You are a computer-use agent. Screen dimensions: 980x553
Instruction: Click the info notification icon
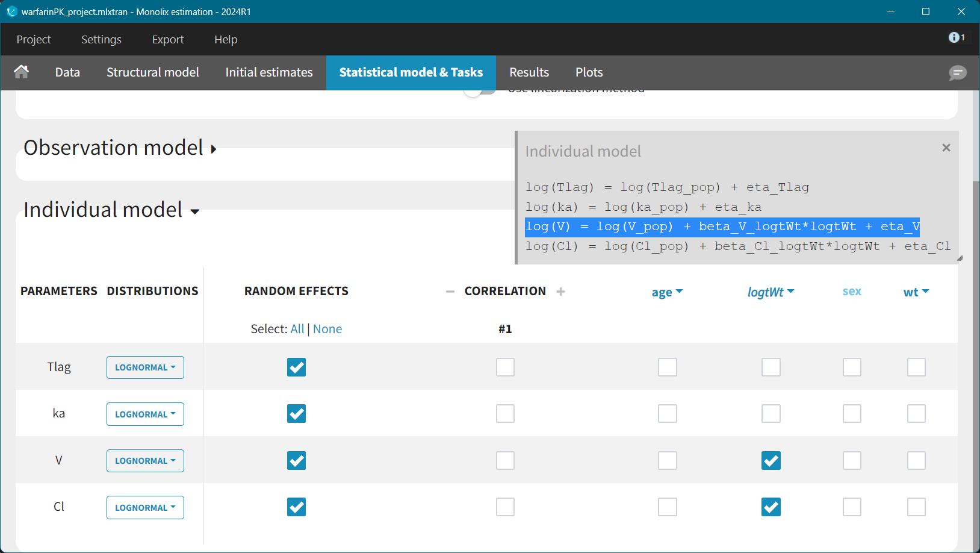point(955,37)
